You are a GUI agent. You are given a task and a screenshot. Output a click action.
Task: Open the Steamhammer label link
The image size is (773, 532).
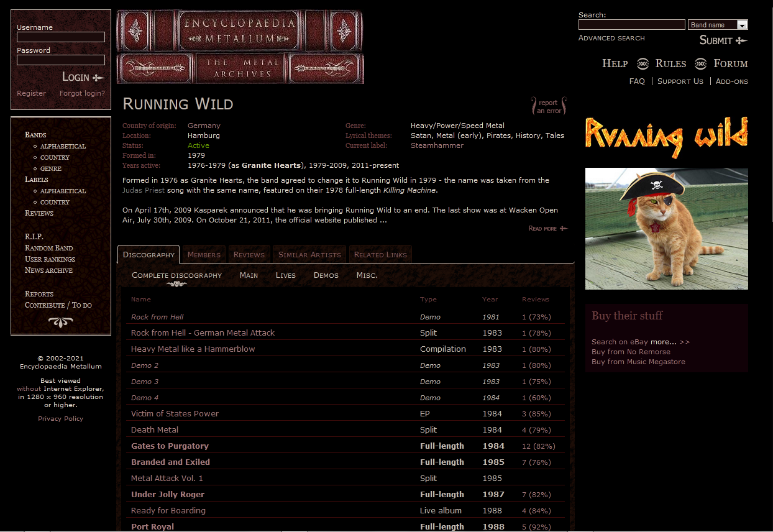437,145
